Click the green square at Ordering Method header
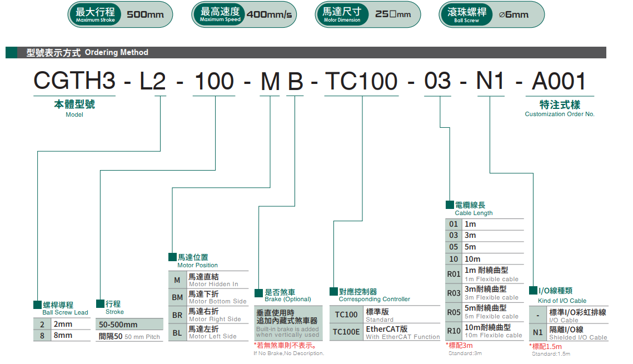Image resolution: width=633 pixels, height=364 pixels. (12, 53)
